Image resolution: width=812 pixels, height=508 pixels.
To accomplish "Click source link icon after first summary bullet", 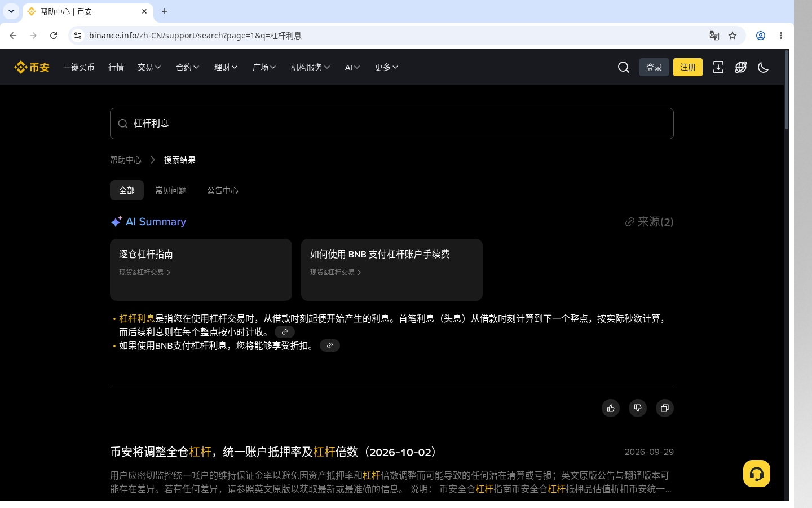I will [x=285, y=332].
